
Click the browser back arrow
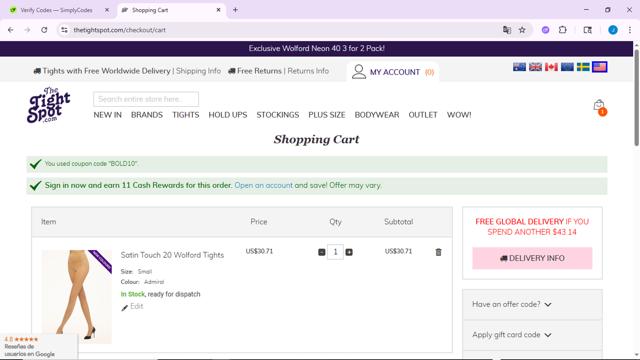click(11, 30)
